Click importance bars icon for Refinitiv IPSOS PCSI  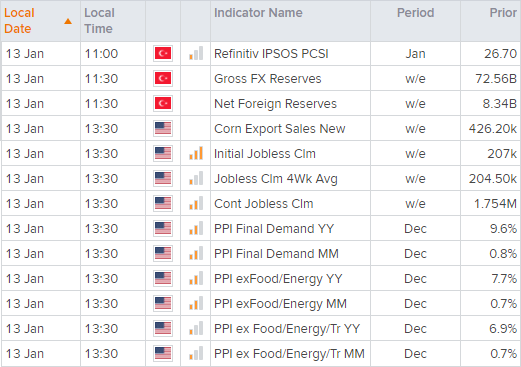click(x=196, y=53)
